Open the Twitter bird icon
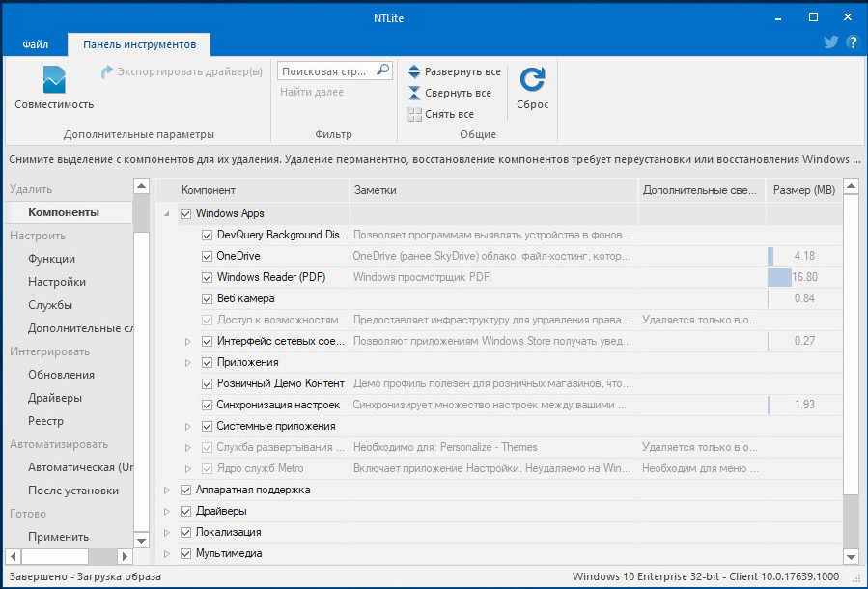 point(830,42)
